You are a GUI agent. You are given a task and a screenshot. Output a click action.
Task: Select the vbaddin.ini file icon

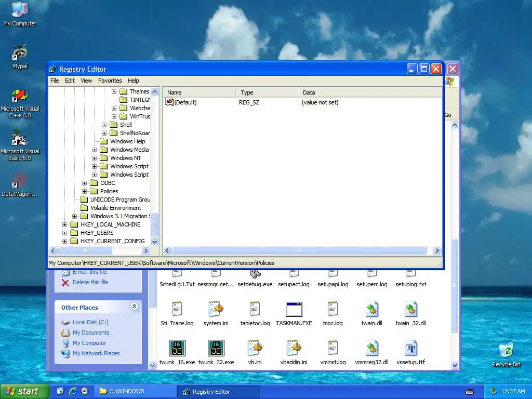pyautogui.click(x=294, y=348)
